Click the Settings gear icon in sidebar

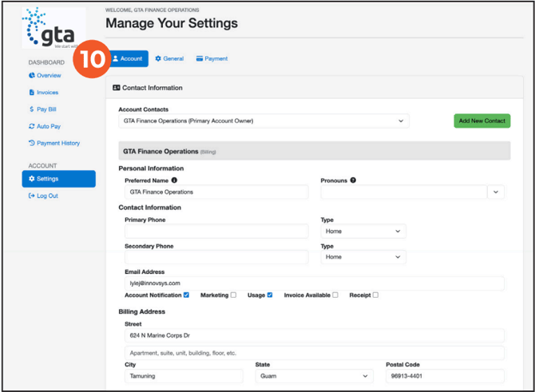(x=32, y=179)
